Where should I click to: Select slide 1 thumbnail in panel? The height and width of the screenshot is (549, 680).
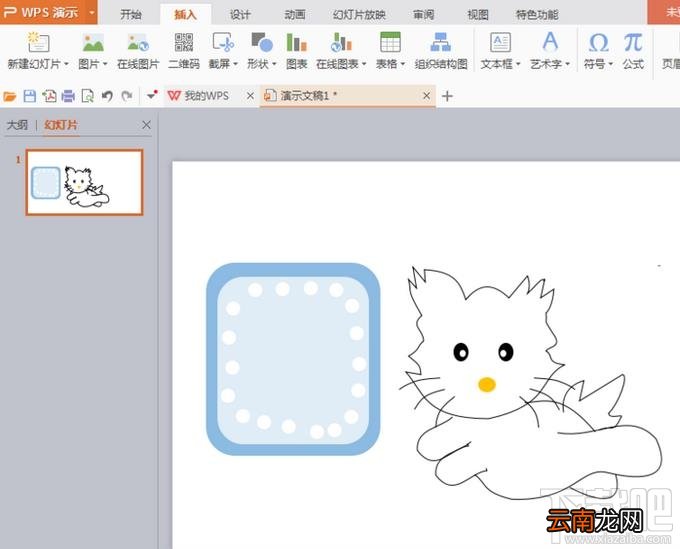pos(85,182)
